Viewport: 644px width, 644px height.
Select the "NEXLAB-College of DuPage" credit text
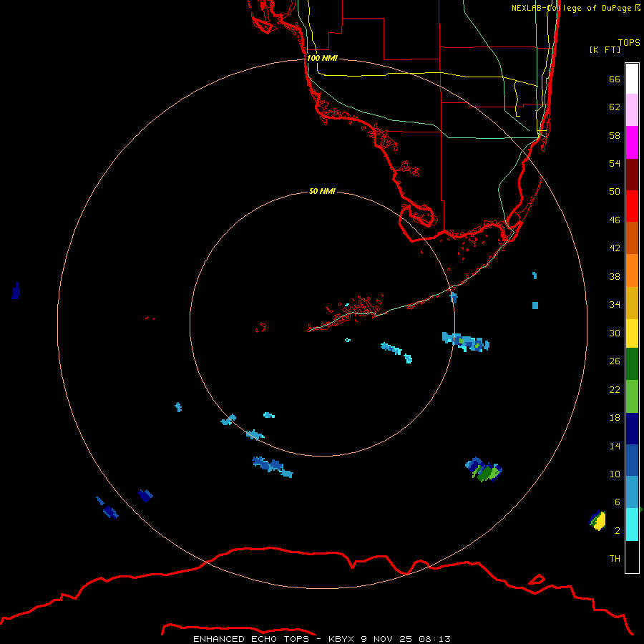573,8
